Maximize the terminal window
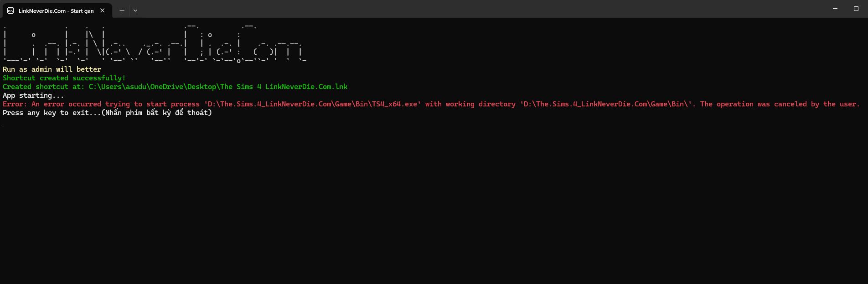Image resolution: width=868 pixels, height=284 pixels. [856, 9]
